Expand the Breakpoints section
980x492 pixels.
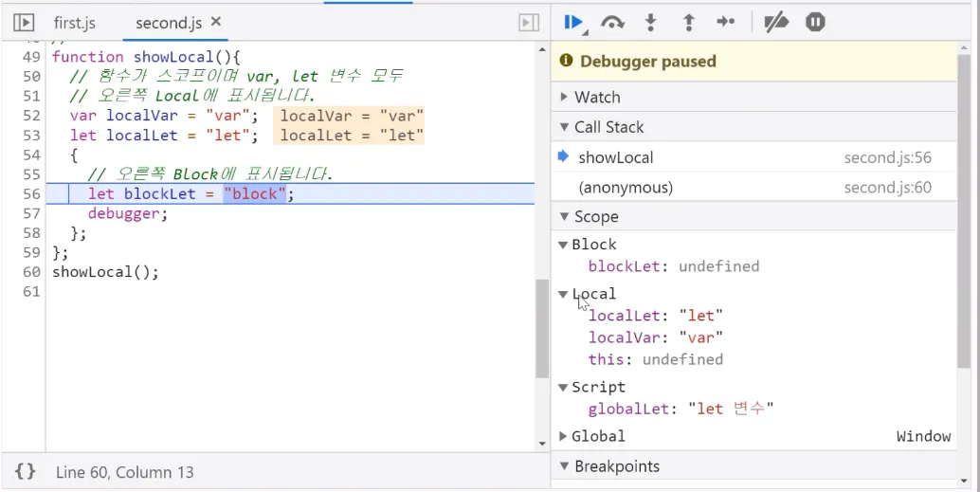616,466
